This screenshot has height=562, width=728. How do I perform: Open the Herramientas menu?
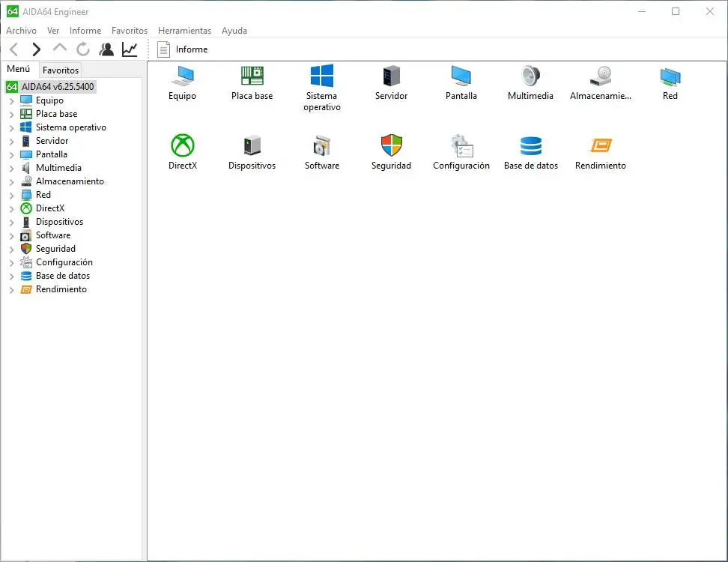[x=184, y=31]
